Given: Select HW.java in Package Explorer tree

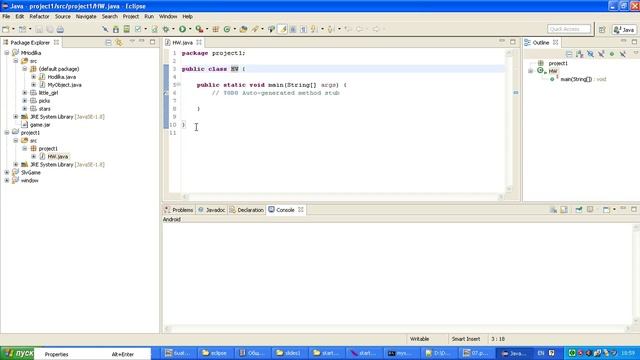Looking at the screenshot, I should (x=58, y=157).
